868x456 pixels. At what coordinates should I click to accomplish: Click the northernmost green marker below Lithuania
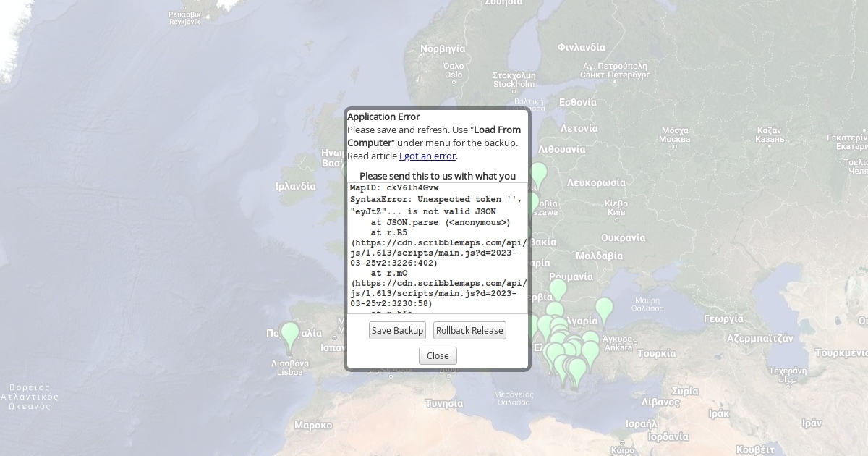[538, 174]
